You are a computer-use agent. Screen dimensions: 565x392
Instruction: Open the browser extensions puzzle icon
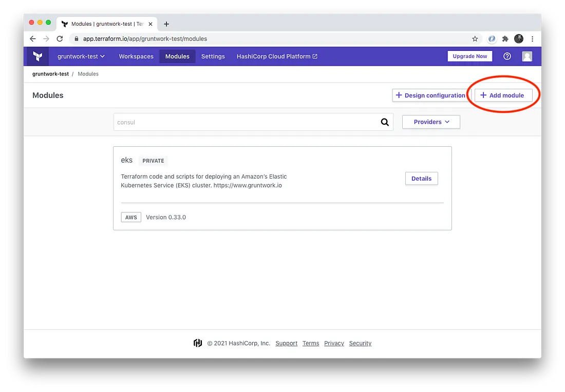pos(505,38)
